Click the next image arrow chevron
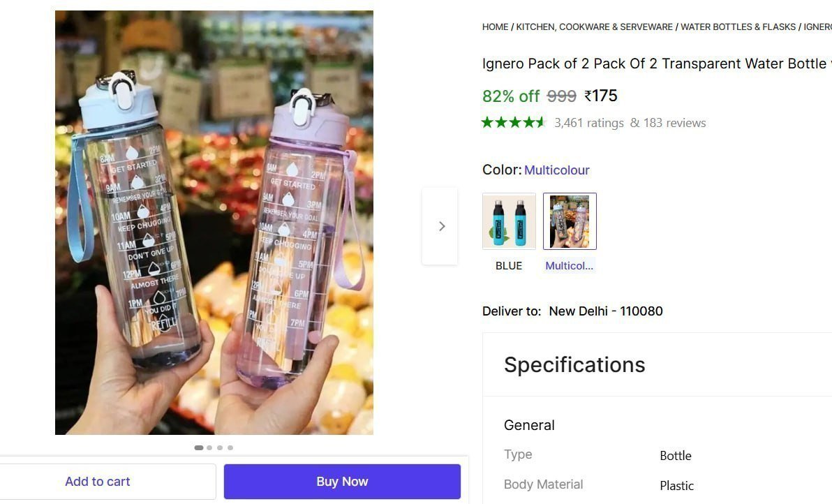 441,225
